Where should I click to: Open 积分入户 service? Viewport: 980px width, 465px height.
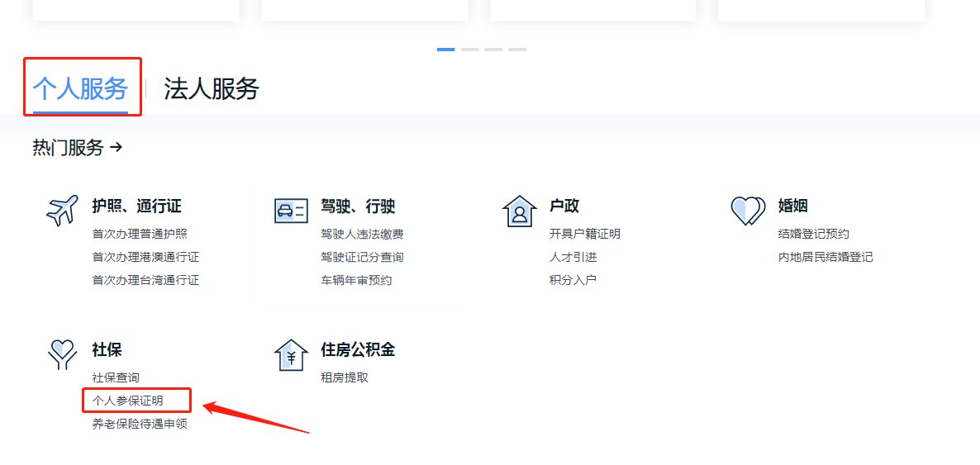(x=573, y=280)
